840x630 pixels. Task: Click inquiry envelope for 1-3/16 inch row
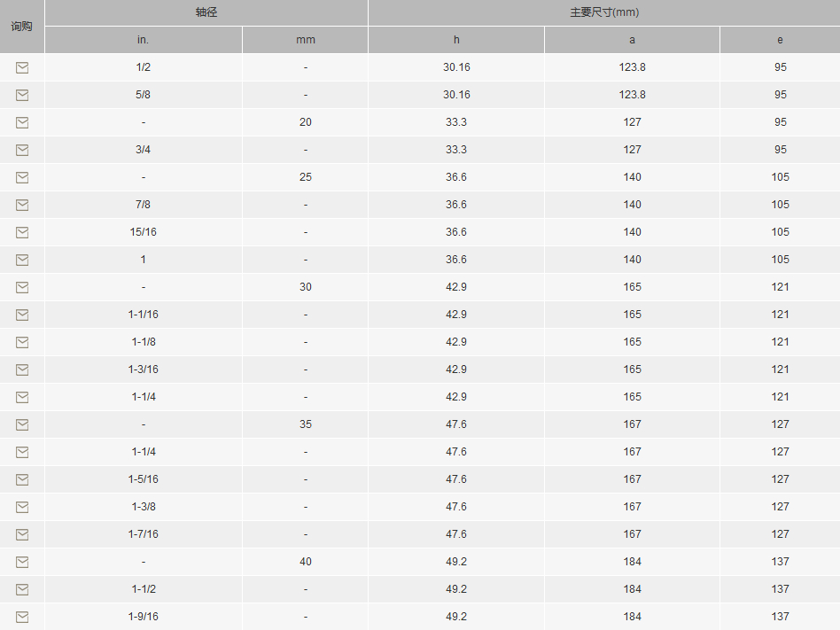tap(22, 369)
